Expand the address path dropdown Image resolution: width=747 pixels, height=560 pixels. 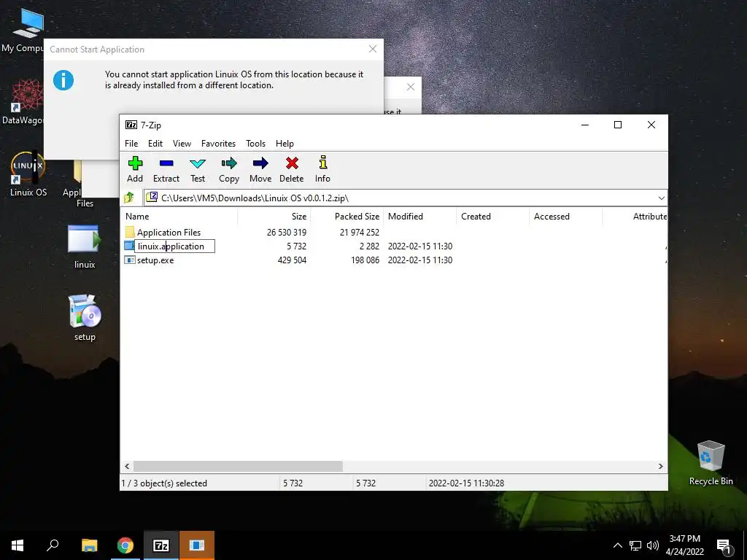point(661,198)
